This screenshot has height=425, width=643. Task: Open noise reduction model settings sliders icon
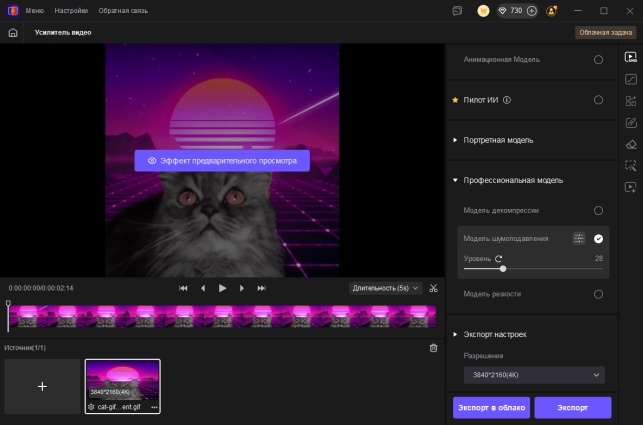pos(579,238)
